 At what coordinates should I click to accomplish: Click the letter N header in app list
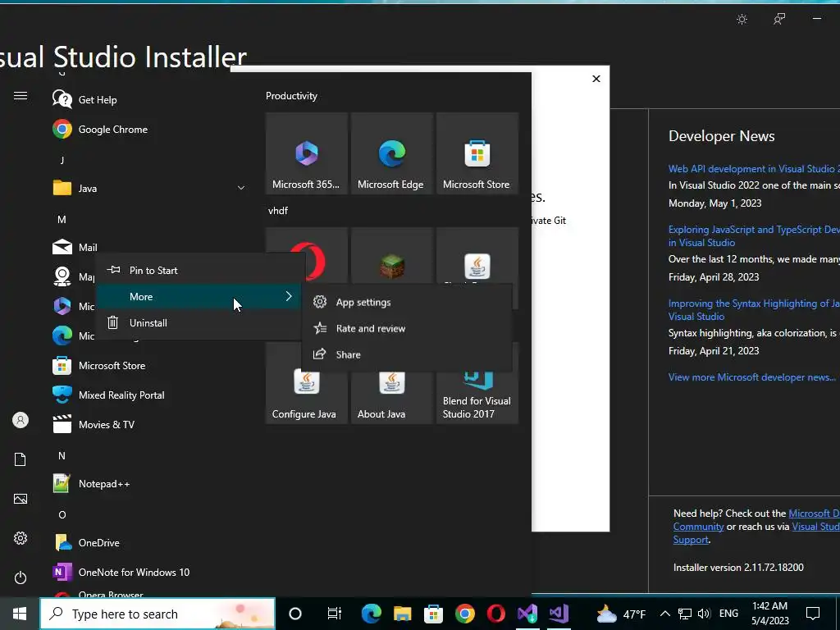pos(62,455)
